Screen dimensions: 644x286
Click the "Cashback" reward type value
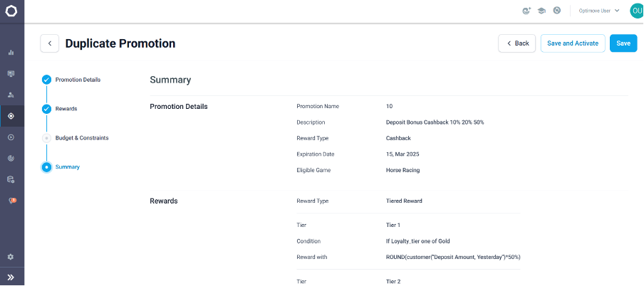398,138
